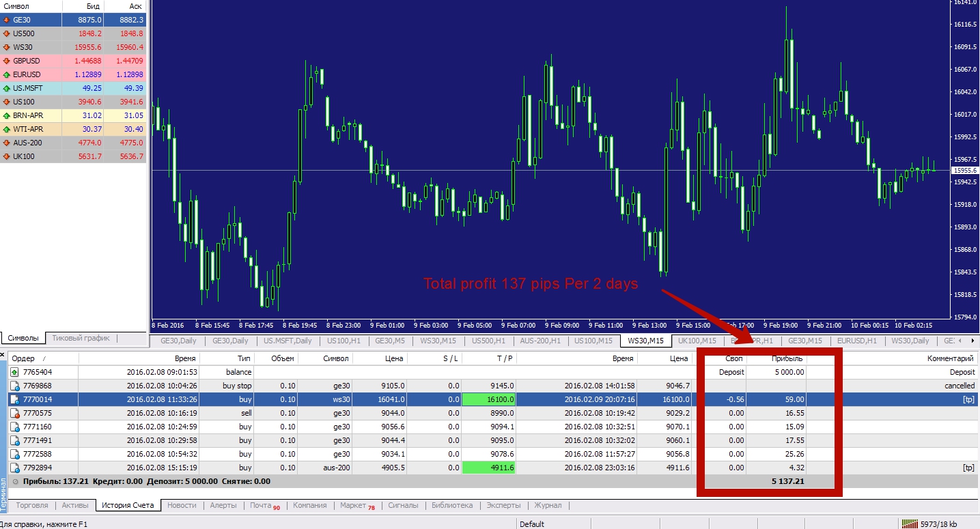Open the Сигналы tab
Image resolution: width=980 pixels, height=529 pixels.
coord(403,506)
